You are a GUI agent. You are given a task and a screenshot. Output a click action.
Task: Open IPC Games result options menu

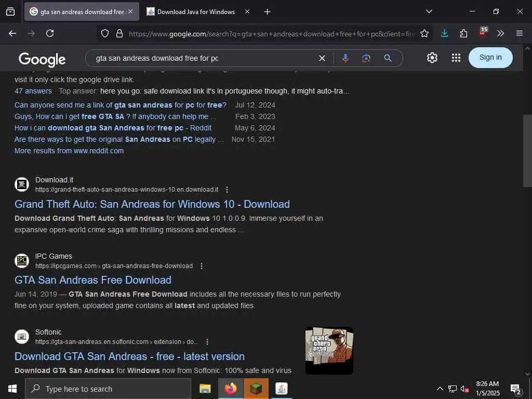point(202,266)
